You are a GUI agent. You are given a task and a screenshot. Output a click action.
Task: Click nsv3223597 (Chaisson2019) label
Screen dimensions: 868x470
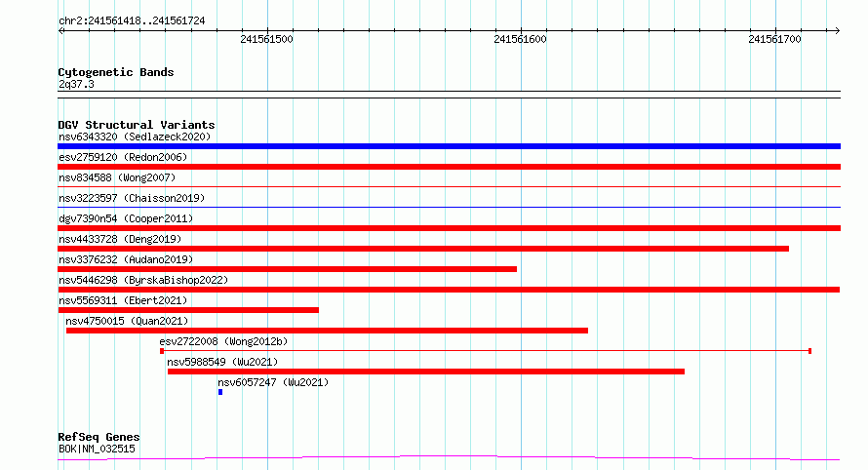click(x=132, y=198)
